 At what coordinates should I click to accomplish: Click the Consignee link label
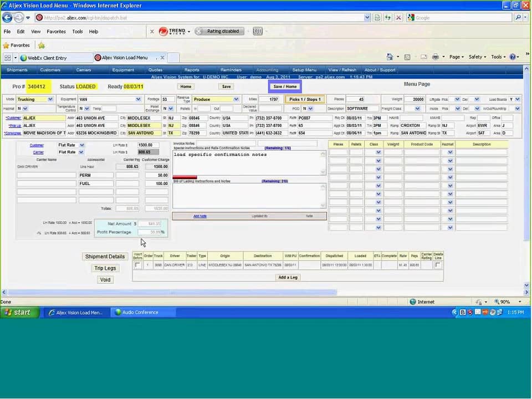(13, 133)
